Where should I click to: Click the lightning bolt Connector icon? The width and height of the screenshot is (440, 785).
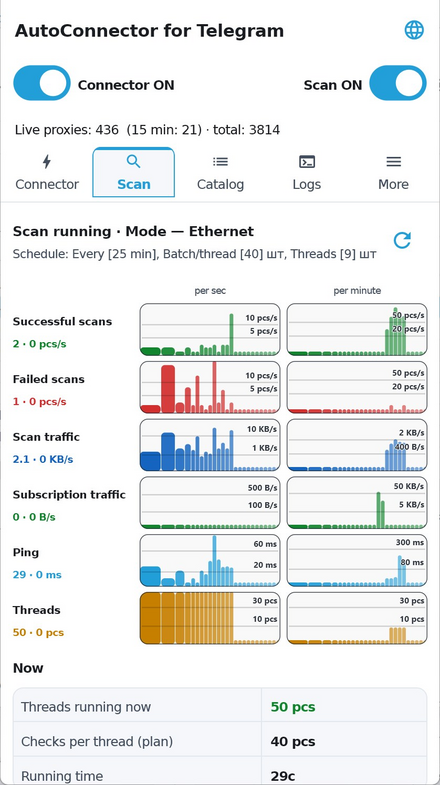(x=47, y=162)
